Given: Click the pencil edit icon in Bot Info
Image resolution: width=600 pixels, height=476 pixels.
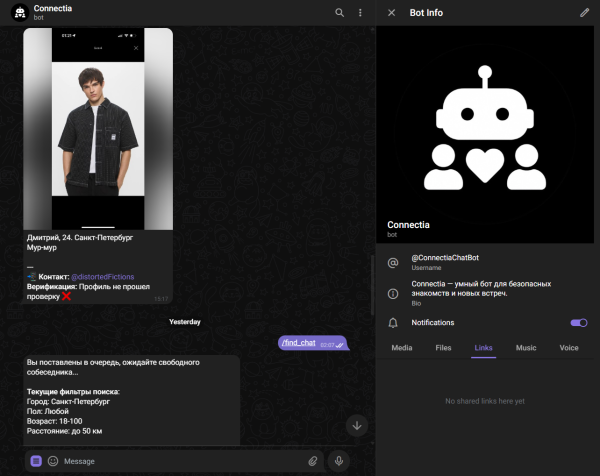Looking at the screenshot, I should (x=584, y=13).
